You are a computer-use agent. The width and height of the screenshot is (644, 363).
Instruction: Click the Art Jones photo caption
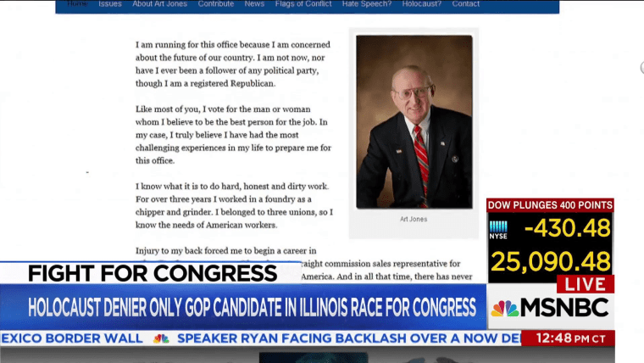[414, 219]
